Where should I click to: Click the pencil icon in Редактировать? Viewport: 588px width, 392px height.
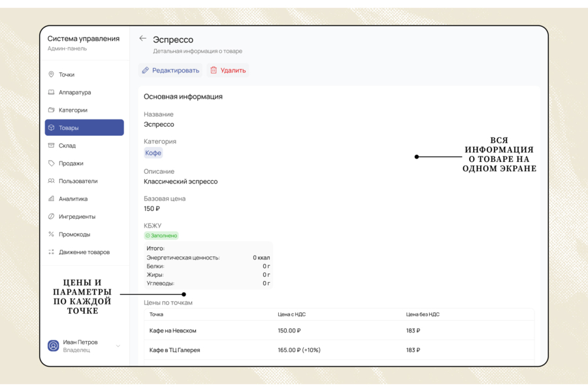click(146, 70)
